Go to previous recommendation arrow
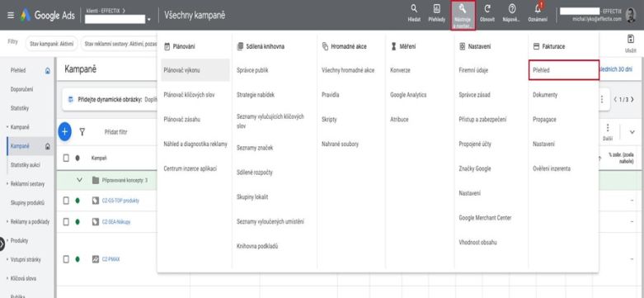The width and height of the screenshot is (644, 298). 615,100
